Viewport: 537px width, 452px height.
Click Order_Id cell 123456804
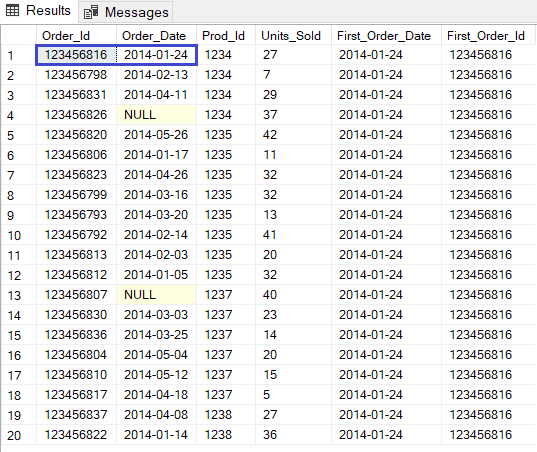(x=76, y=355)
